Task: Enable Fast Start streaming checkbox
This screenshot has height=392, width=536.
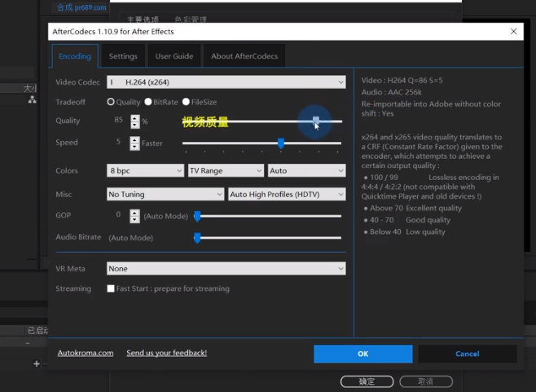Action: pos(111,288)
